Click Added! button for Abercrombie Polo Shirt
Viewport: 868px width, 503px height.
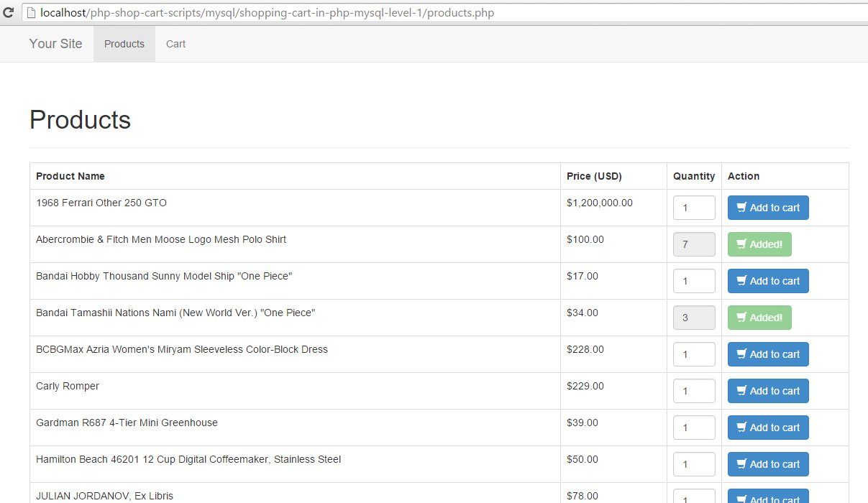pyautogui.click(x=759, y=244)
